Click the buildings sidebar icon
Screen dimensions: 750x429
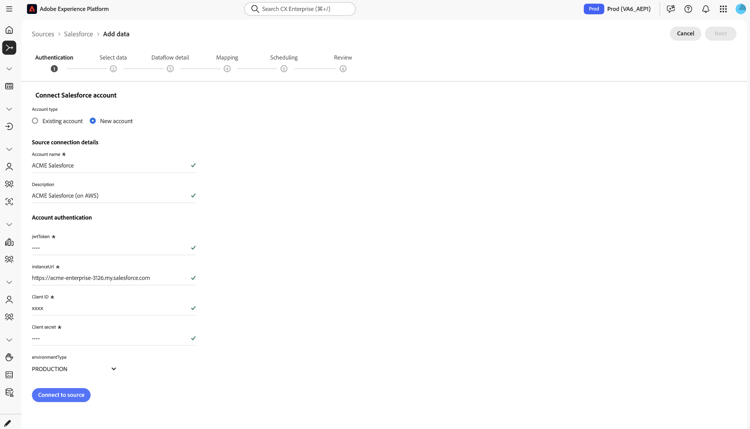9,242
